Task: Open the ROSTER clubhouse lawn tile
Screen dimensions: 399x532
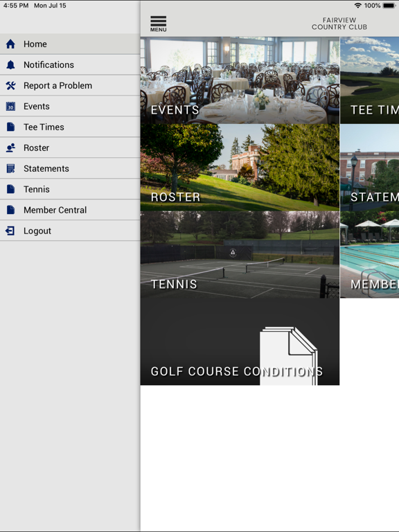Action: point(240,167)
